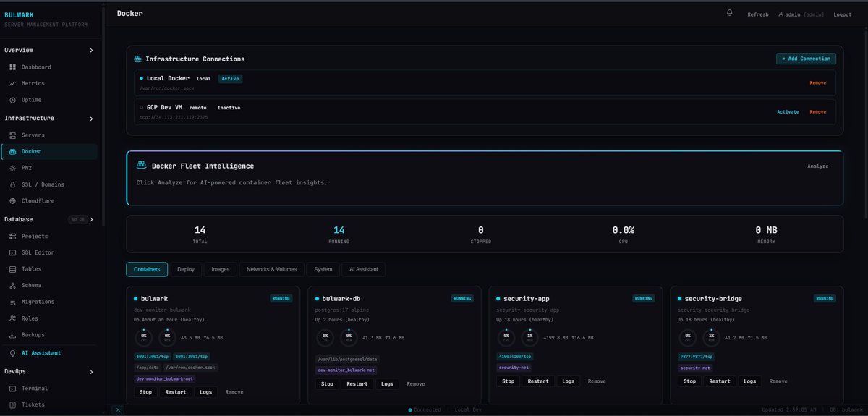Switch to the Containers tab
The height and width of the screenshot is (416, 868).
point(147,269)
